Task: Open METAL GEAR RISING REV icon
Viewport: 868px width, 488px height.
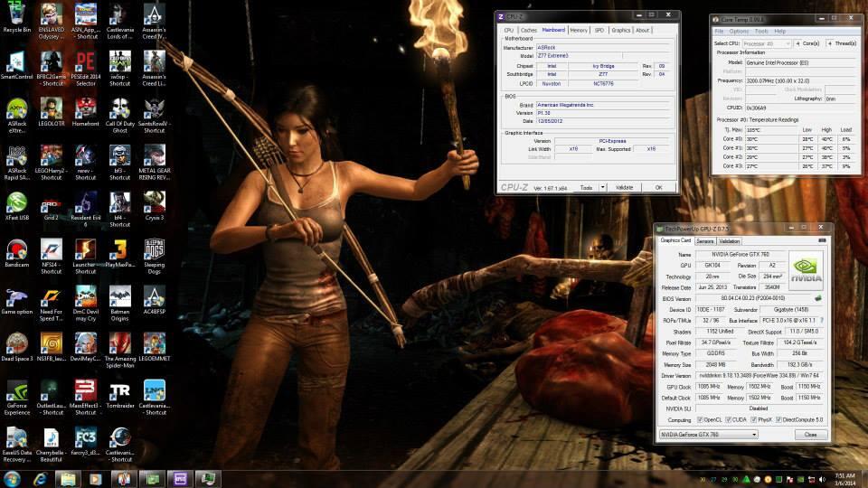Action: pos(154,163)
